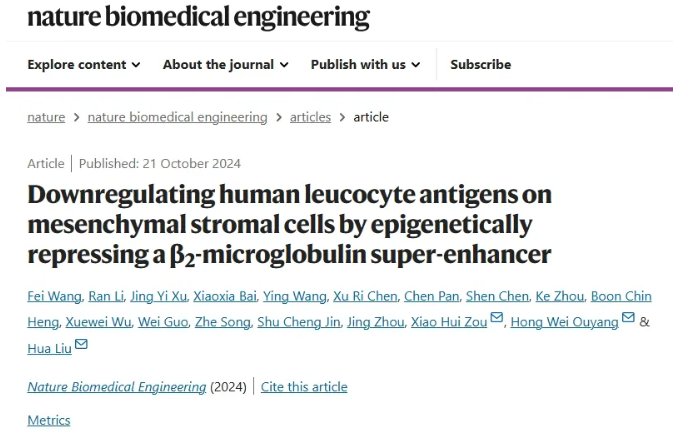The image size is (693, 435).
Task: Click the Cite this article link
Action: [304, 387]
